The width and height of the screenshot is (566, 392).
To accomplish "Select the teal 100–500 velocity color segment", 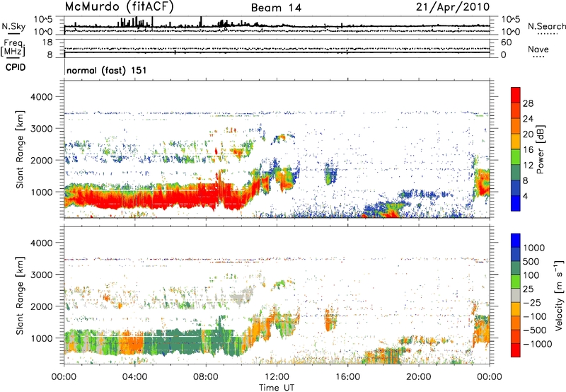I will tap(516, 268).
